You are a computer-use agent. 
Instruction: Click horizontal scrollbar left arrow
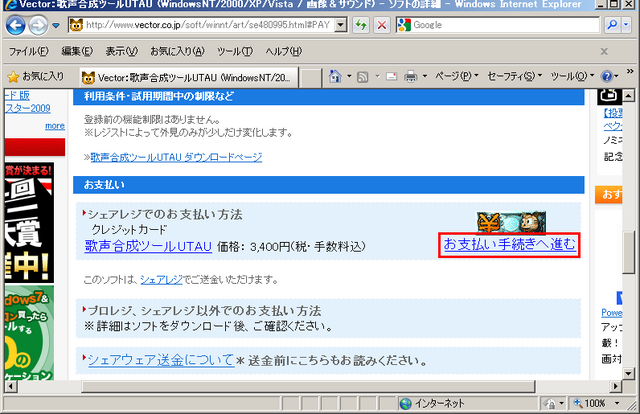click(x=11, y=386)
